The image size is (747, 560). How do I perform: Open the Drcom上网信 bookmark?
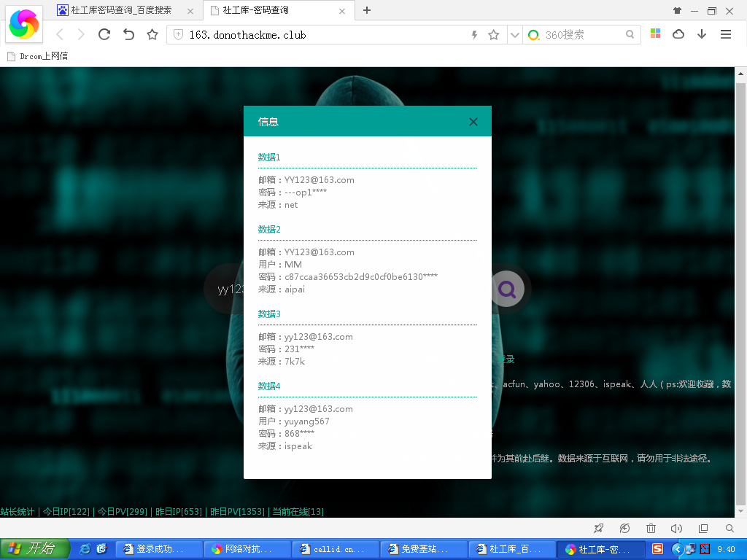tap(38, 56)
